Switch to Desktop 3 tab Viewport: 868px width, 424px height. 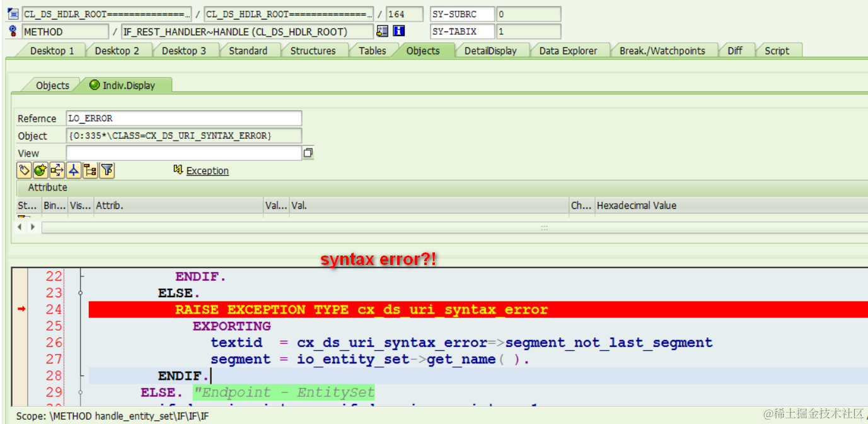click(x=184, y=50)
